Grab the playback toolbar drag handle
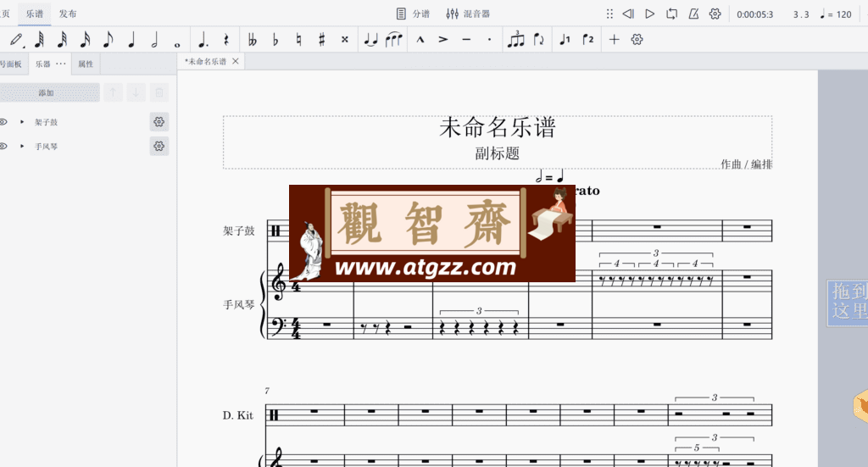The height and width of the screenshot is (467, 868). pos(609,14)
